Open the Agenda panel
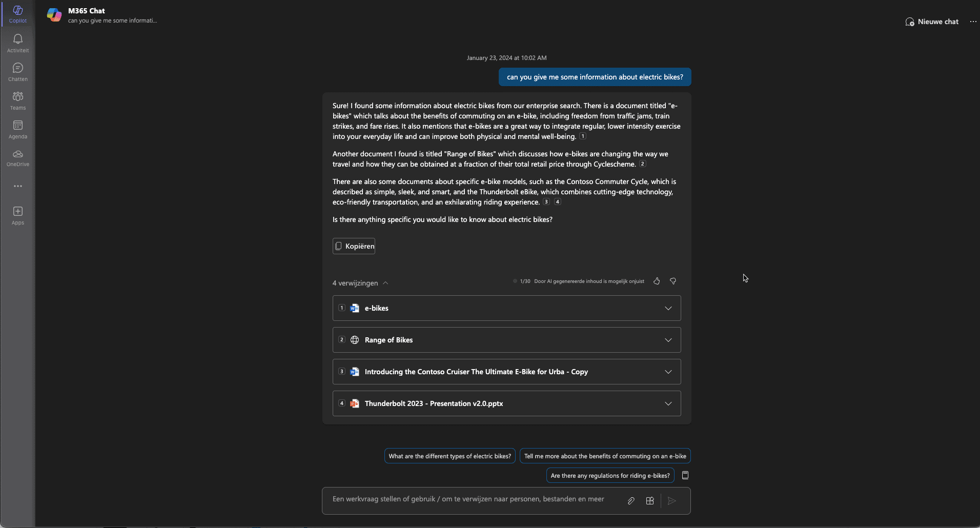Image resolution: width=980 pixels, height=528 pixels. [x=17, y=128]
